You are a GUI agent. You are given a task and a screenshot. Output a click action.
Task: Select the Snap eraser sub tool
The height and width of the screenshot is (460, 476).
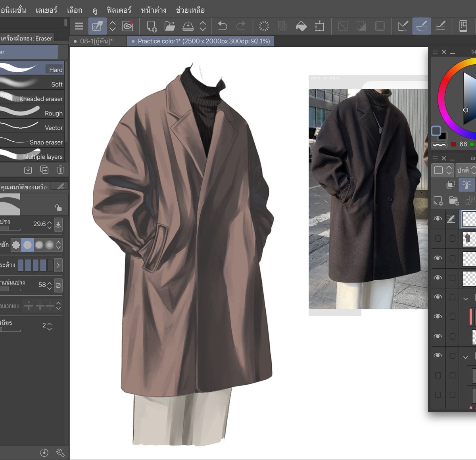(32, 142)
